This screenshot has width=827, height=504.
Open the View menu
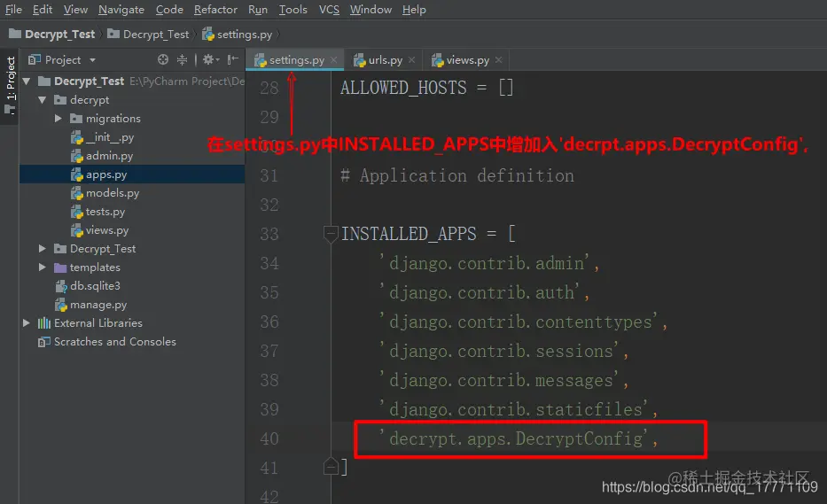click(x=75, y=10)
